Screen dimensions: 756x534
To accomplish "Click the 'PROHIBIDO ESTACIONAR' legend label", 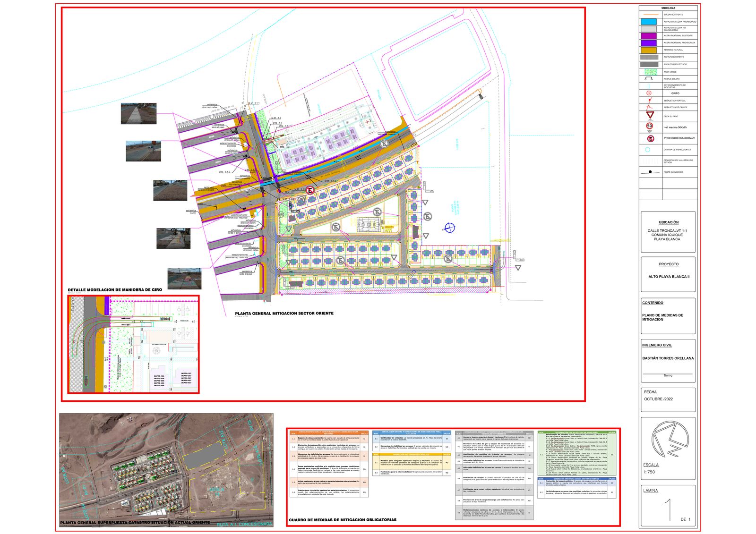I will point(679,138).
